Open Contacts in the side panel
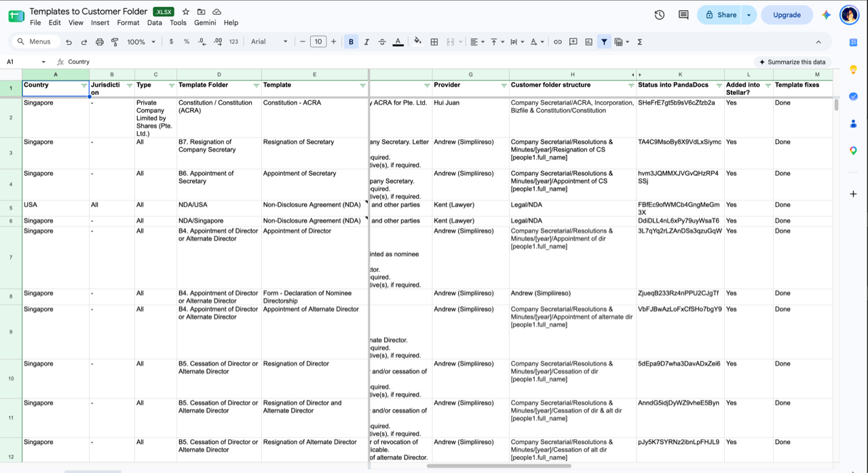Image resolution: width=868 pixels, height=473 pixels. 854,124
